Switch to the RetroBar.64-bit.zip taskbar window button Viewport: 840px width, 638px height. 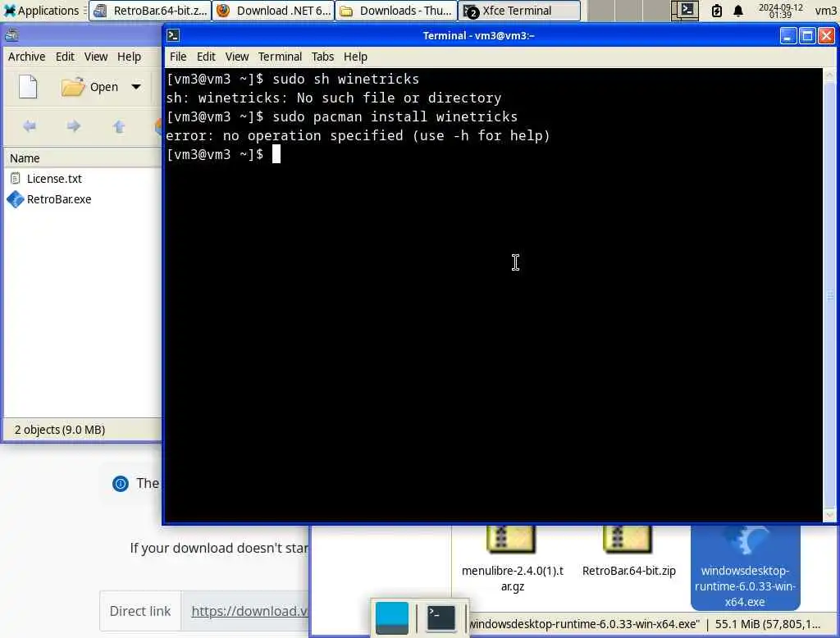pos(150,11)
